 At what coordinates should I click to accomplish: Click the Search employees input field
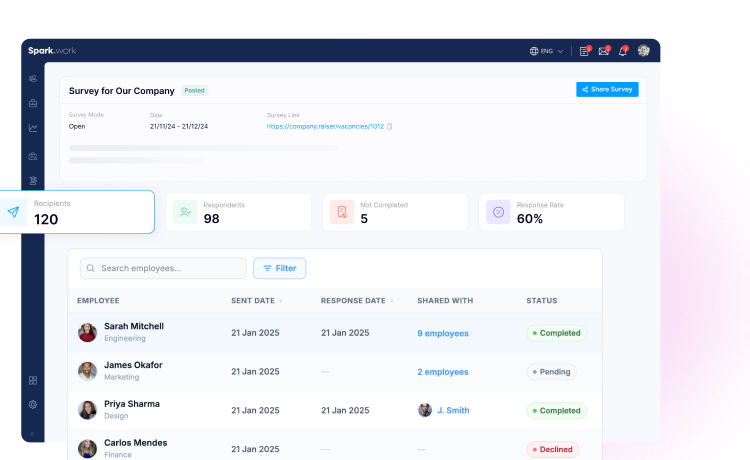(x=163, y=268)
